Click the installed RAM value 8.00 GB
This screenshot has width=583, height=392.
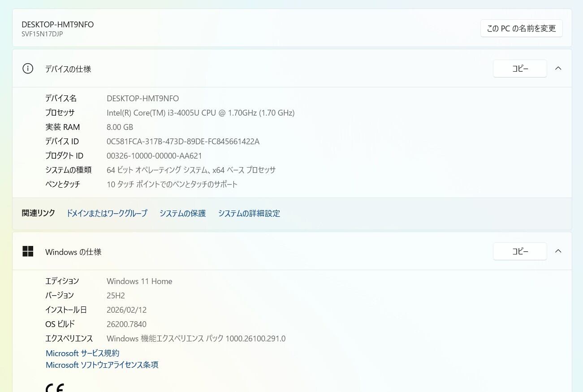coord(120,127)
